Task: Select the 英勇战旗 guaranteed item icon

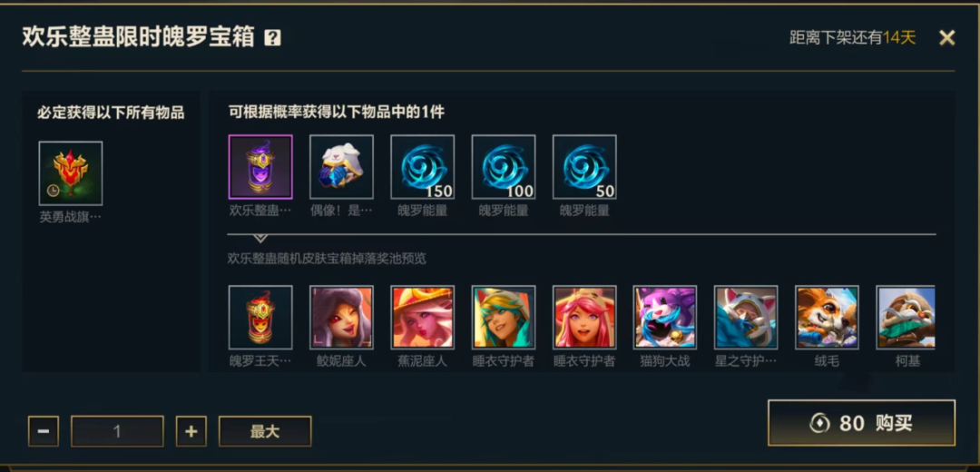Action: pos(71,173)
